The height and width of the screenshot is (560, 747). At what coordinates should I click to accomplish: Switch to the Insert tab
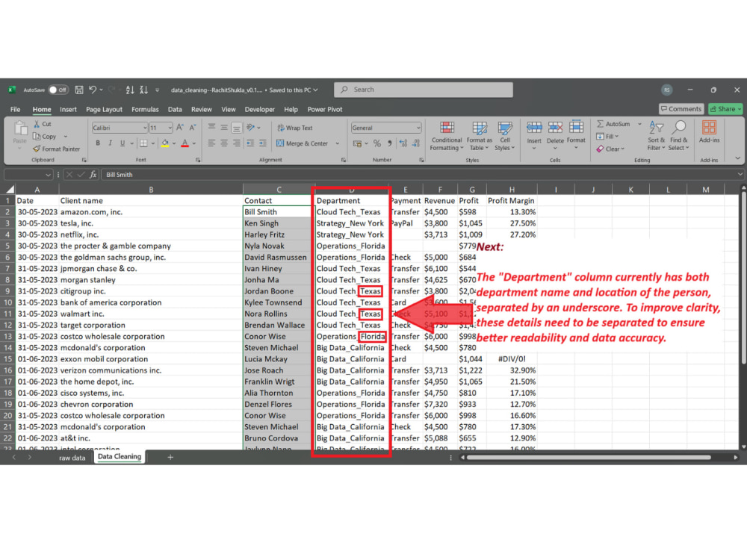pos(68,109)
